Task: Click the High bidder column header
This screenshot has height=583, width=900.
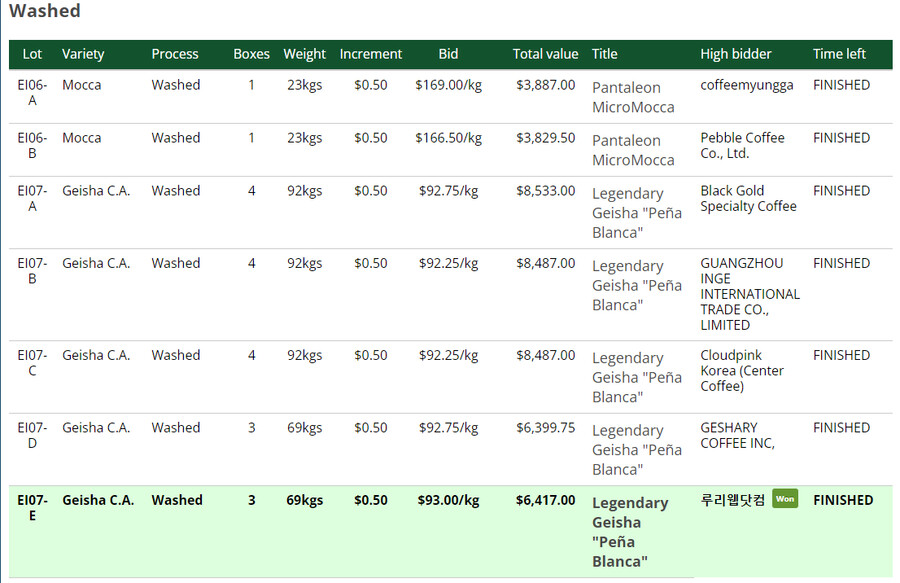Action: tap(735, 54)
